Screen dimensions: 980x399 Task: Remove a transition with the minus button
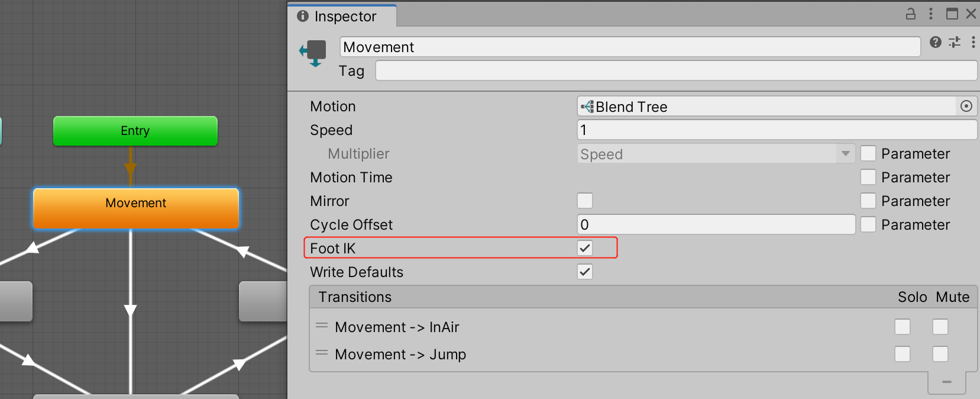click(x=947, y=382)
